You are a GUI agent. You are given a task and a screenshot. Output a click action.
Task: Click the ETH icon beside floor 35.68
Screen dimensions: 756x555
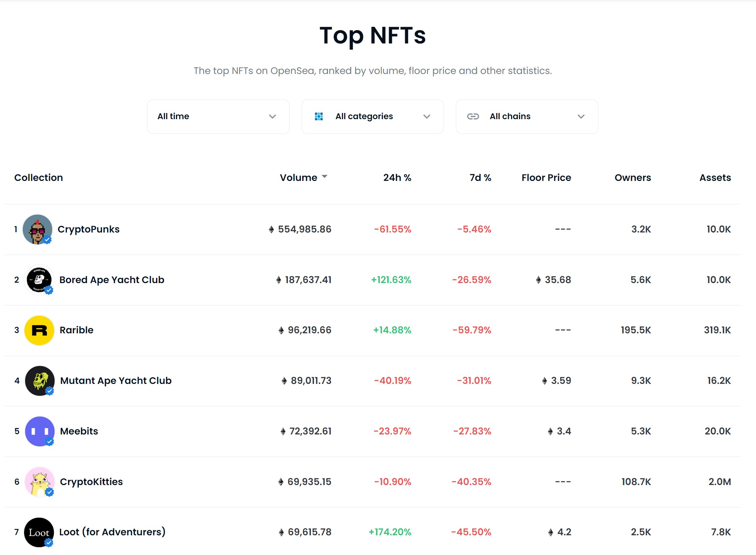tap(538, 280)
